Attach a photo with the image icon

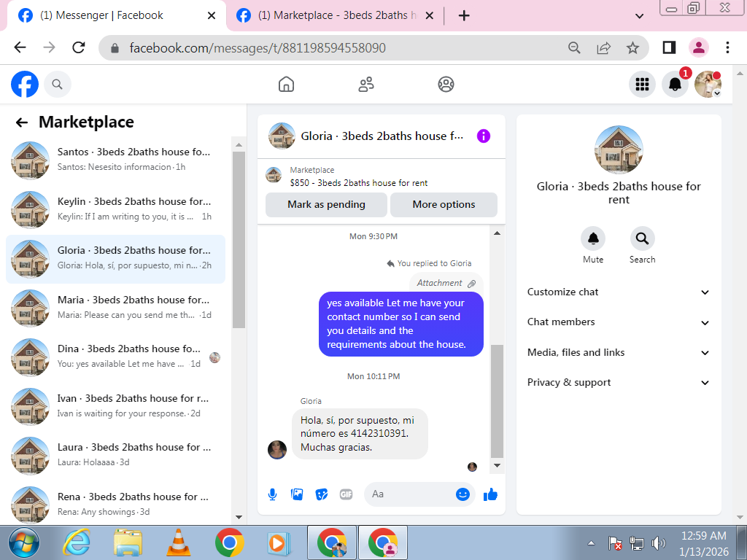coord(297,494)
